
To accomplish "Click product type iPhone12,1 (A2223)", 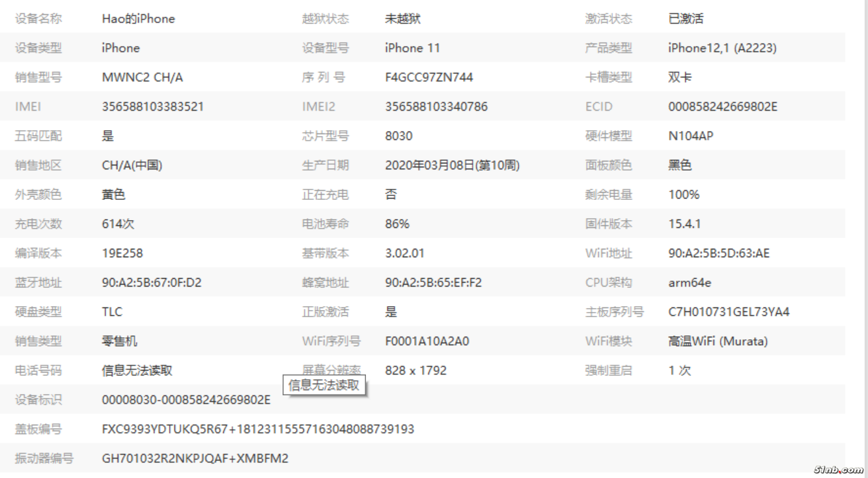I will click(721, 48).
